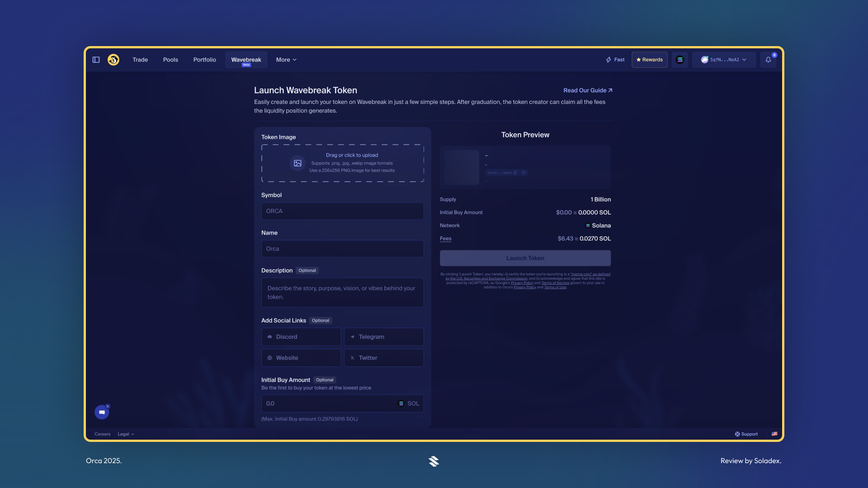Click the Fast priority setting
Screen dimensions: 868x488
coord(615,60)
